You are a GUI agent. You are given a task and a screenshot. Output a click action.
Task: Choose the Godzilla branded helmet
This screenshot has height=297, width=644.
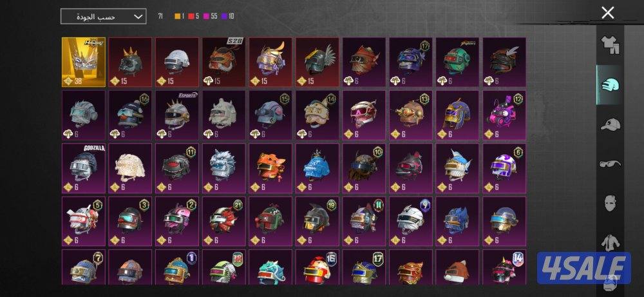pos(84,168)
